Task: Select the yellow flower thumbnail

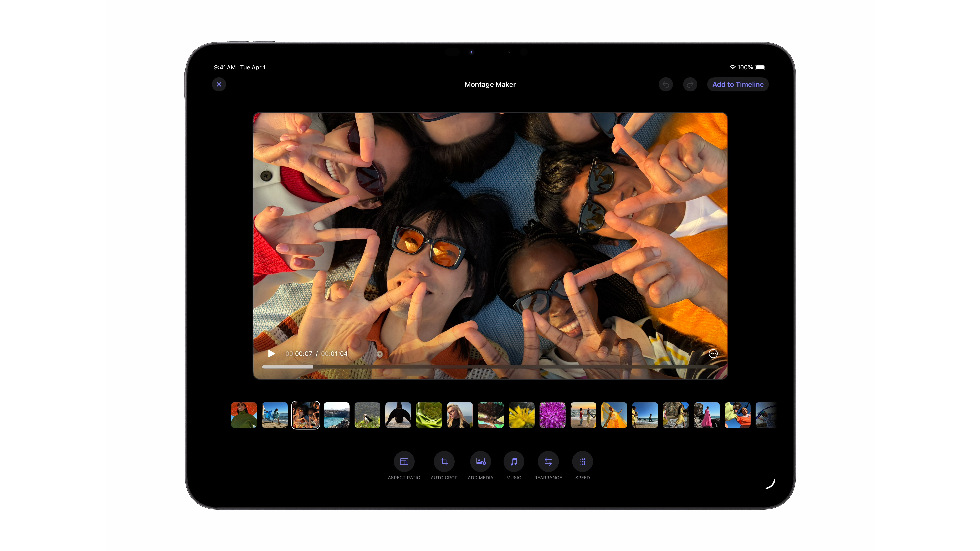Action: coord(522,415)
